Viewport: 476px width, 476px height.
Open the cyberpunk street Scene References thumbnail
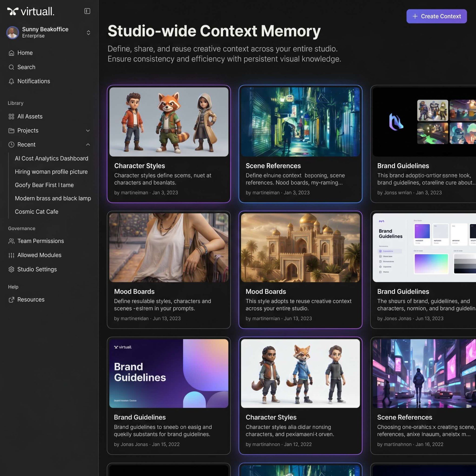424,374
